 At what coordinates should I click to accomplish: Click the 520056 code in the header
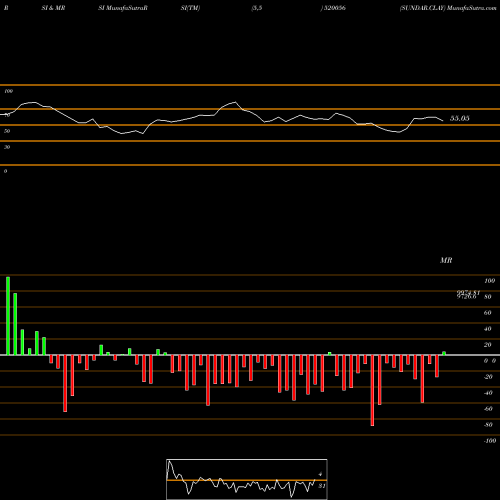click(334, 8)
